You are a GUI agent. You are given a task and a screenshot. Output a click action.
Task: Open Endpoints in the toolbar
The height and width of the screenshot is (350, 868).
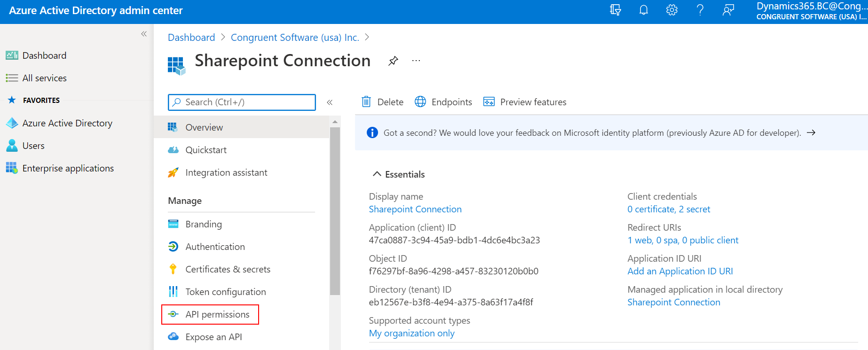(x=443, y=102)
